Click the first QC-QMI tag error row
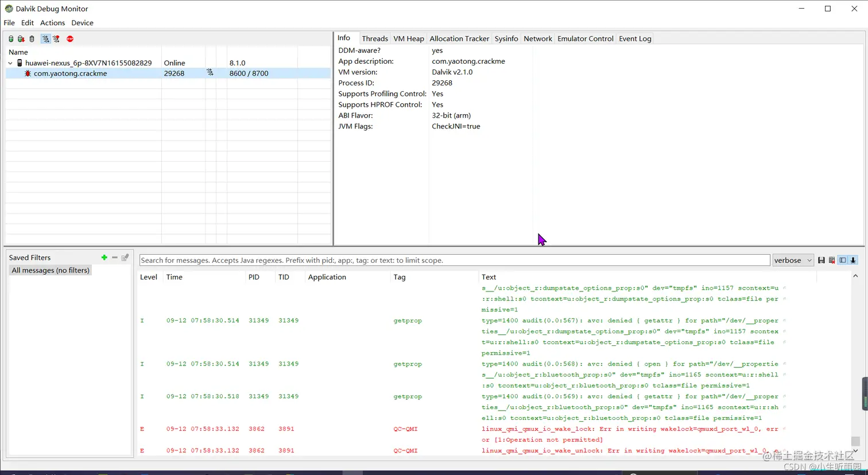 tap(406, 429)
